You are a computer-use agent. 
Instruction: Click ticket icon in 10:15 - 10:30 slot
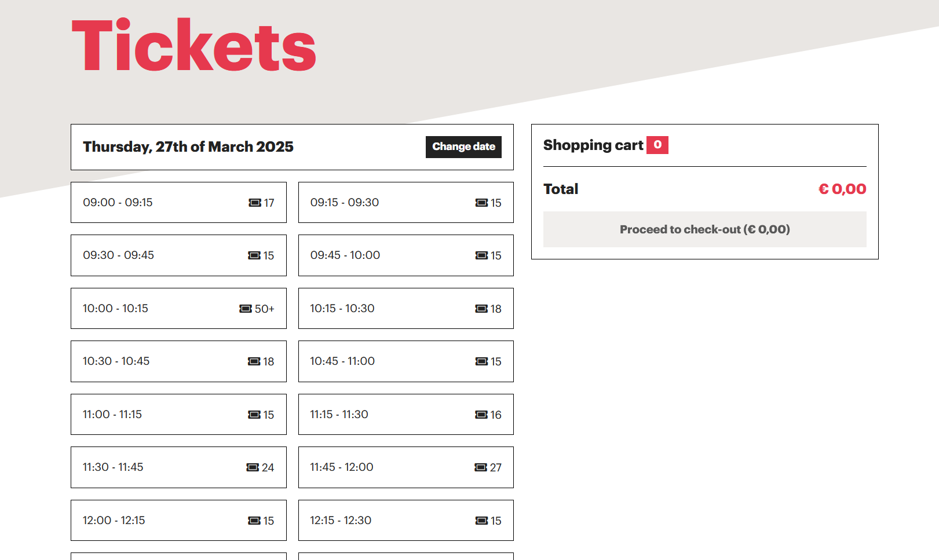coord(481,309)
